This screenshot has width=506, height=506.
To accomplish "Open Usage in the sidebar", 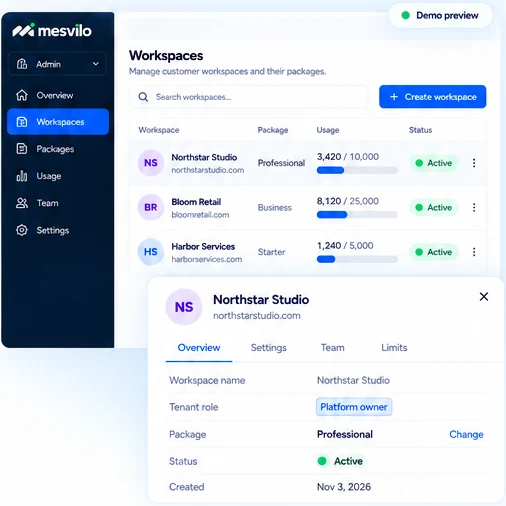I will pyautogui.click(x=57, y=176).
